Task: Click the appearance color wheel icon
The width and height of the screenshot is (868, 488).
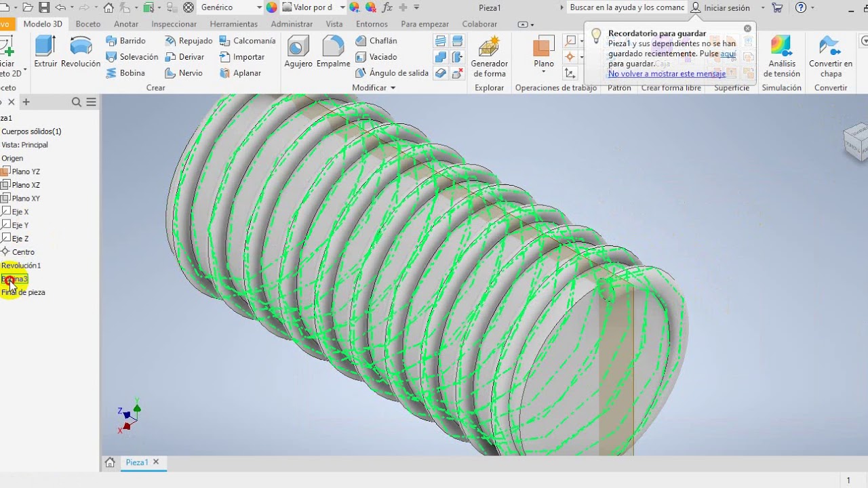Action: (x=271, y=7)
